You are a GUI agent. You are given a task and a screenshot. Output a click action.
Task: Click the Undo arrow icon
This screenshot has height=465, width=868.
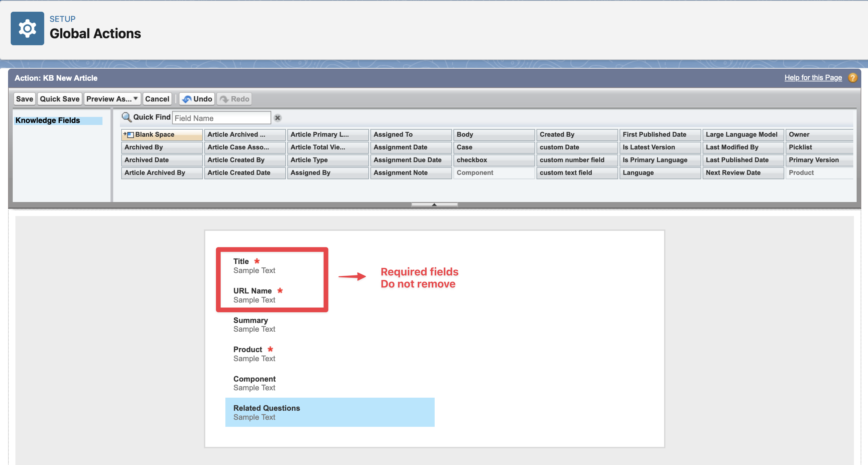[187, 99]
